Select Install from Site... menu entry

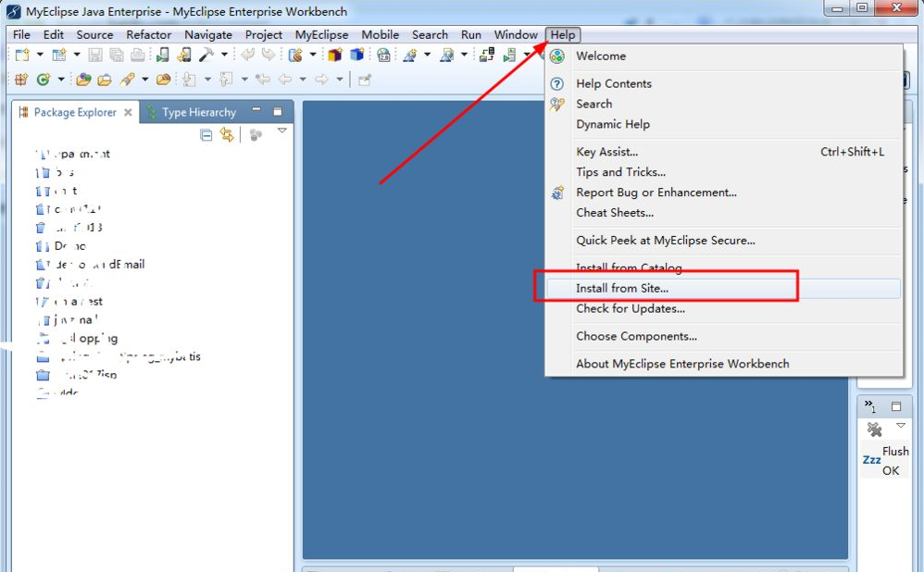[724, 288]
